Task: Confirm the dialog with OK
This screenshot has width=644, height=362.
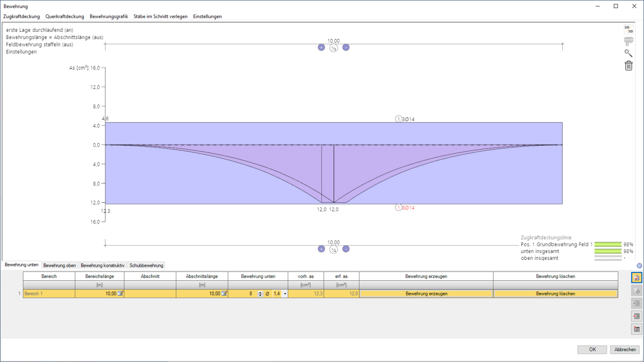Action: (592, 349)
